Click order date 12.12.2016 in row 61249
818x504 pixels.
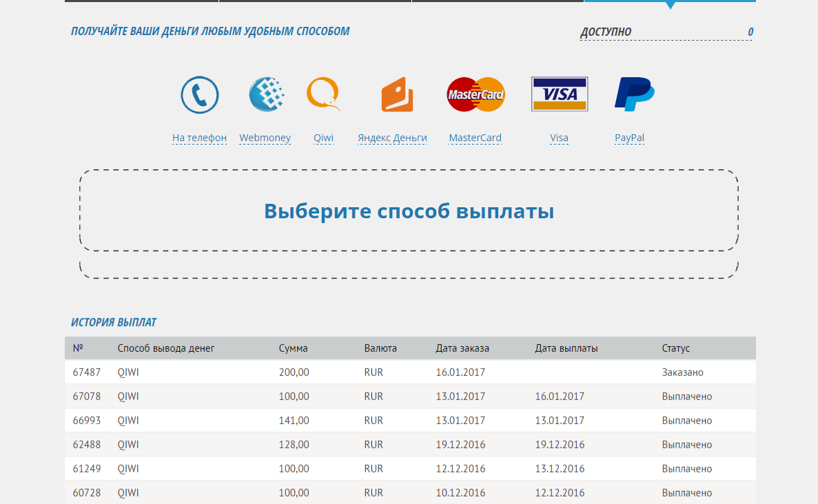(460, 468)
